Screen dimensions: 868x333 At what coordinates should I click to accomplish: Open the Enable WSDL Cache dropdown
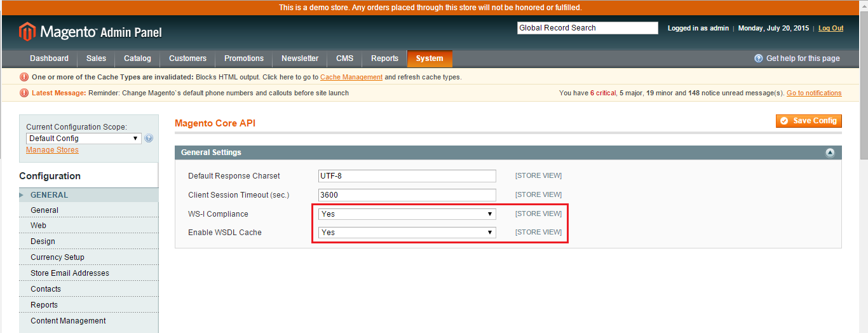[407, 233]
